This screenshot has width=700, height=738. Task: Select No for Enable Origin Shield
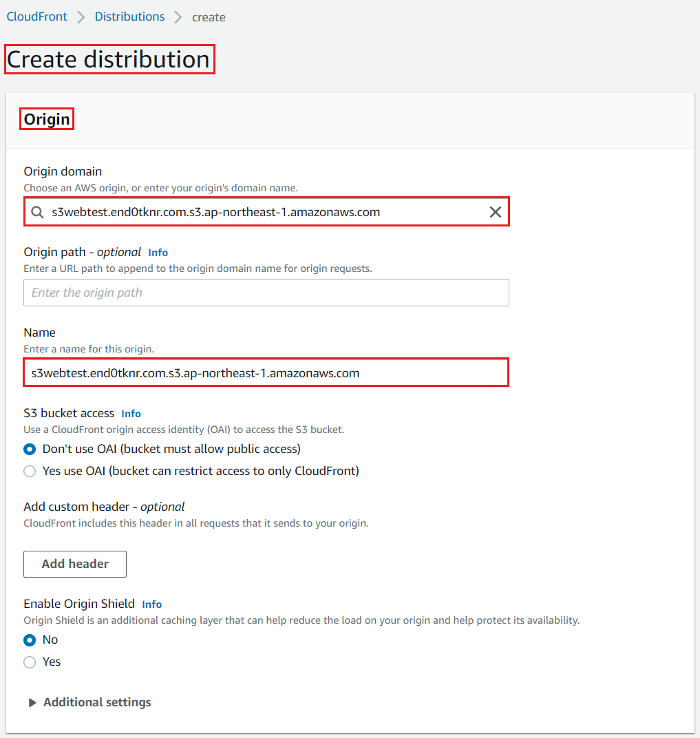coord(30,640)
